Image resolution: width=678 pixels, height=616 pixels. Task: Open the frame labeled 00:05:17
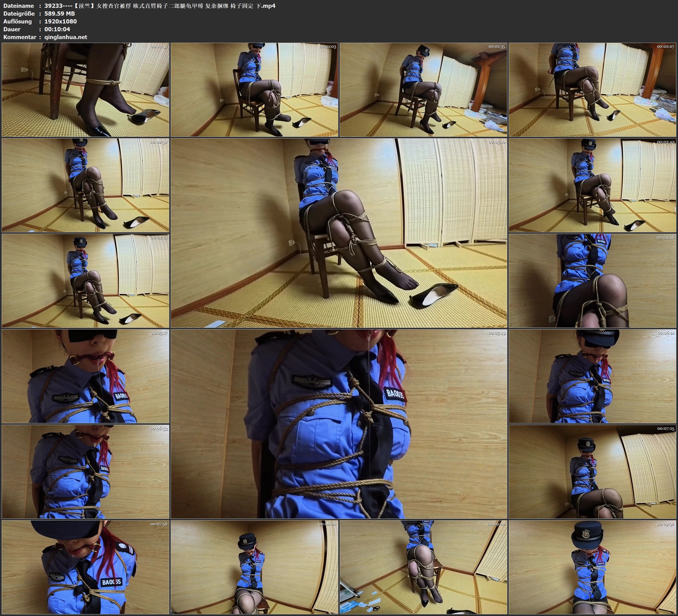tap(85, 376)
